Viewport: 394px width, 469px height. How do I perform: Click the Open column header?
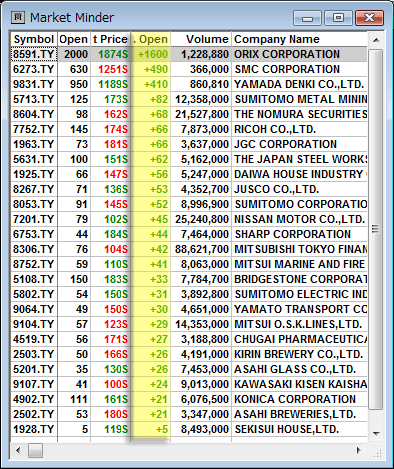tap(74, 39)
